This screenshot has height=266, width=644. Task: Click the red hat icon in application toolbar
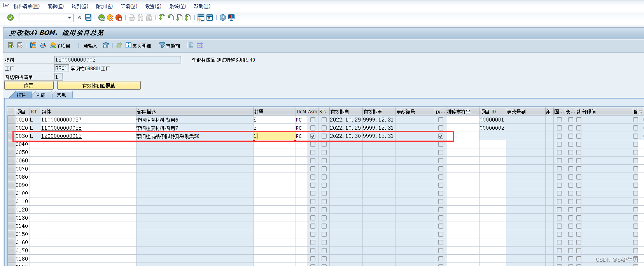[x=43, y=46]
